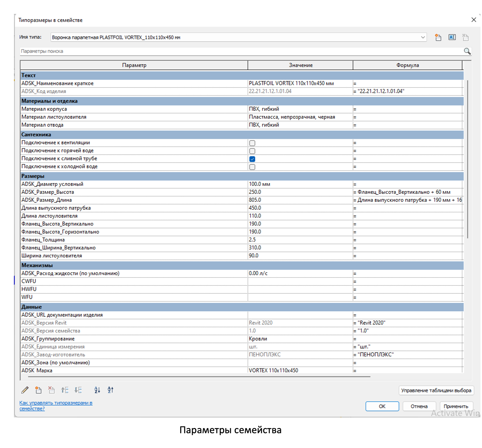Click the Фланец_Ширина_Вертикально value 310.0
Viewport: 482px width, 448px height.
coord(300,248)
